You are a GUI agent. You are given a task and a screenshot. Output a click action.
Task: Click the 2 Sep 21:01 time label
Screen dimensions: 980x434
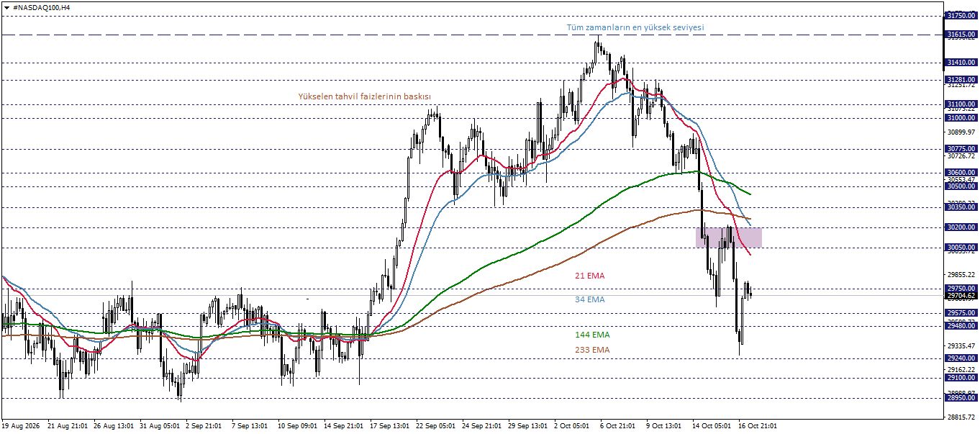click(x=204, y=426)
